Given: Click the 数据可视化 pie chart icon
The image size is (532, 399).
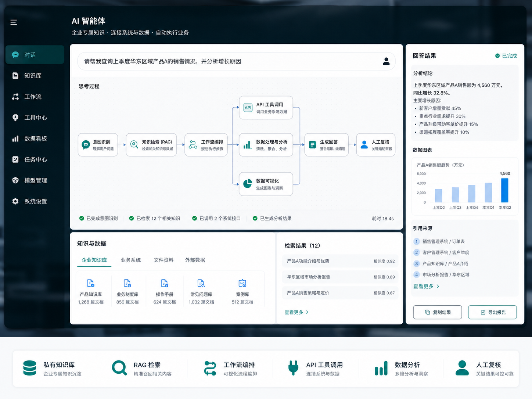Looking at the screenshot, I should click(x=248, y=183).
